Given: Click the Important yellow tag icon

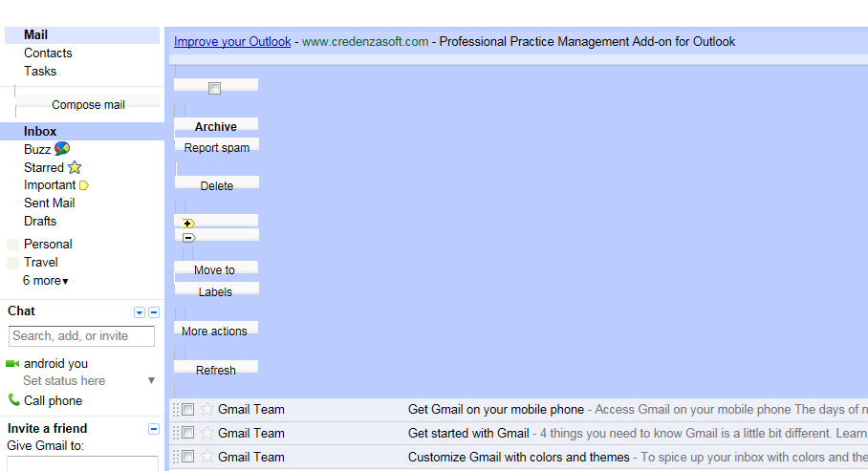Looking at the screenshot, I should 84,185.
